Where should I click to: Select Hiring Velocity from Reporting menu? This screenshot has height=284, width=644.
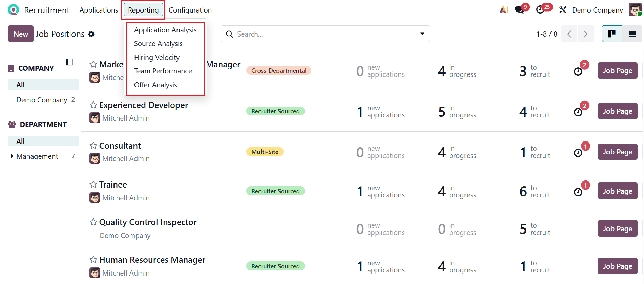(x=157, y=57)
